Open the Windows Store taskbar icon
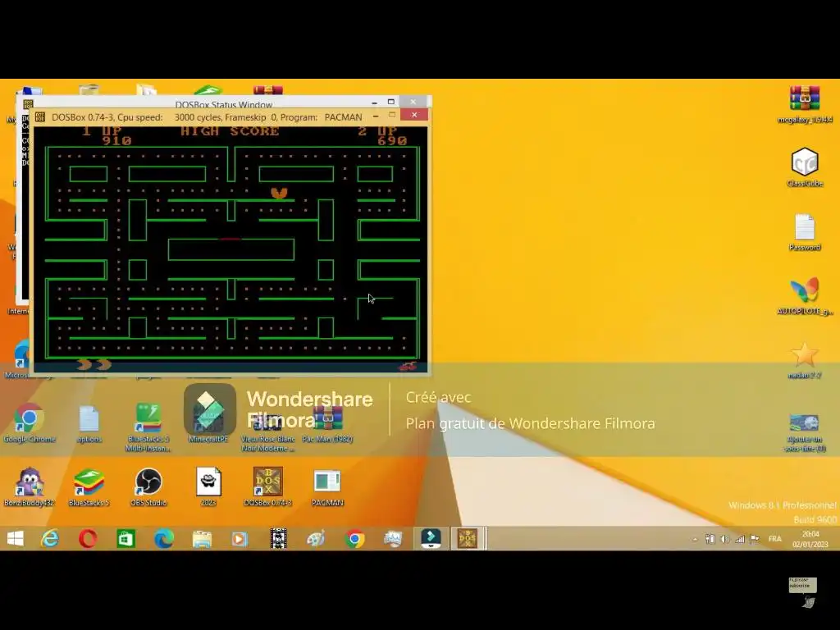Image resolution: width=840 pixels, height=630 pixels. (126, 538)
